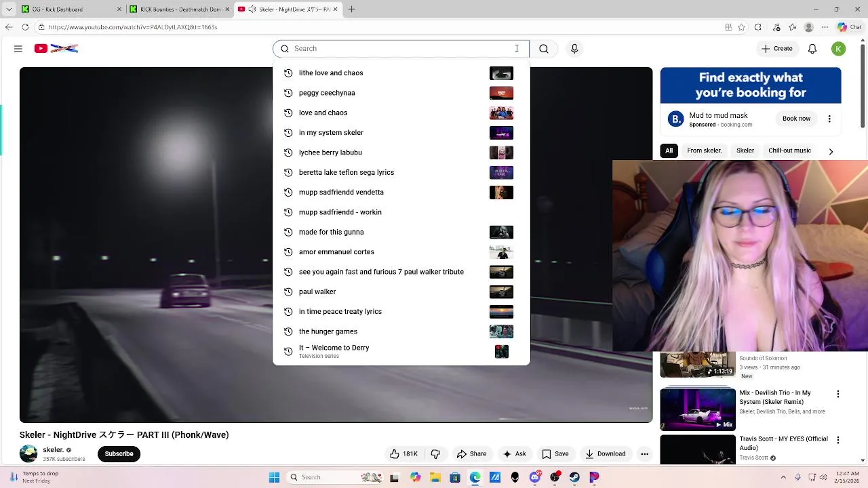
Task: Open Steam from the taskbar
Action: pyautogui.click(x=574, y=477)
